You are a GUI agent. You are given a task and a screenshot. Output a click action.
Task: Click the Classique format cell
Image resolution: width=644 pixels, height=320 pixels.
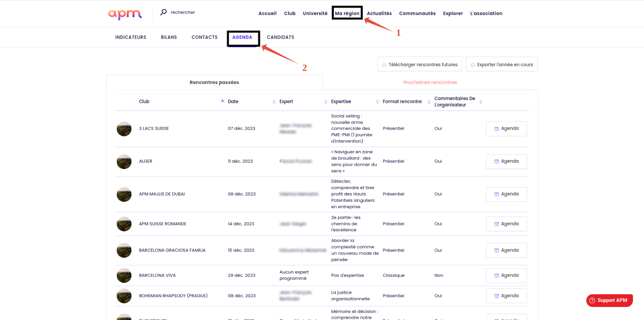pyautogui.click(x=393, y=275)
